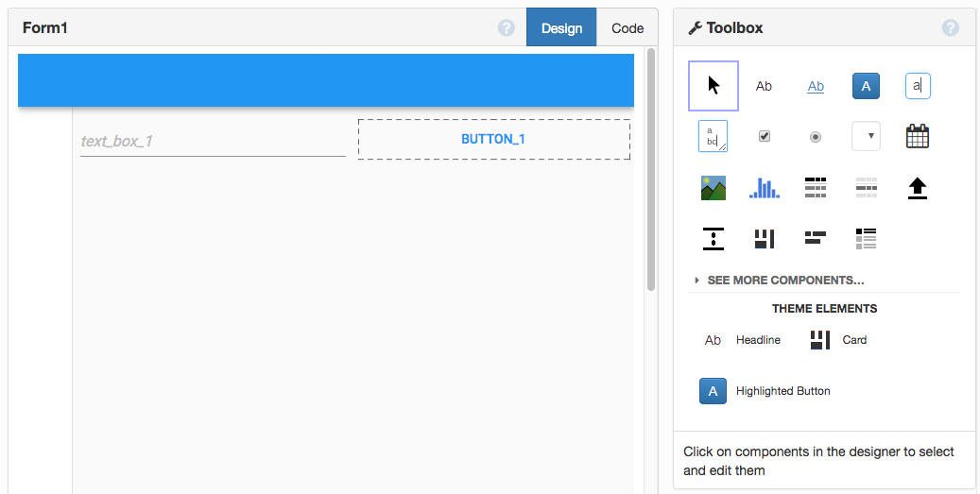Click BUTTON_1 in the designer
This screenshot has height=494, width=980.
click(x=493, y=139)
